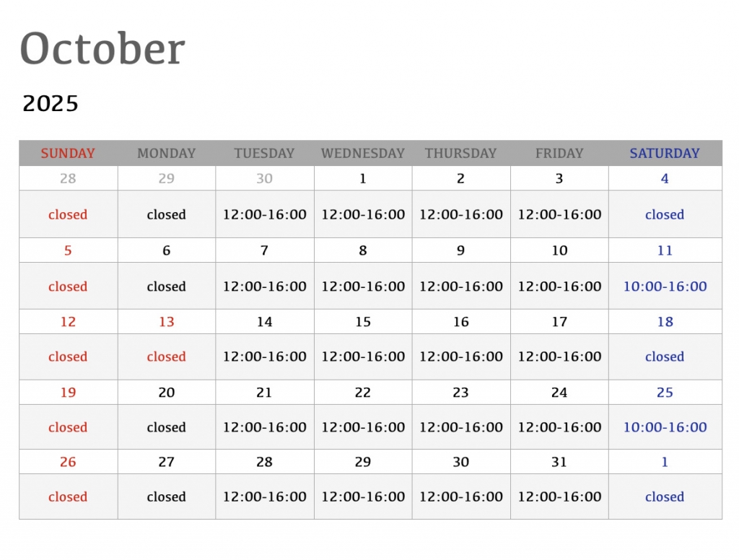This screenshot has height=560, width=739.
Task: Click the WEDNESDAY column header
Action: click(x=363, y=153)
